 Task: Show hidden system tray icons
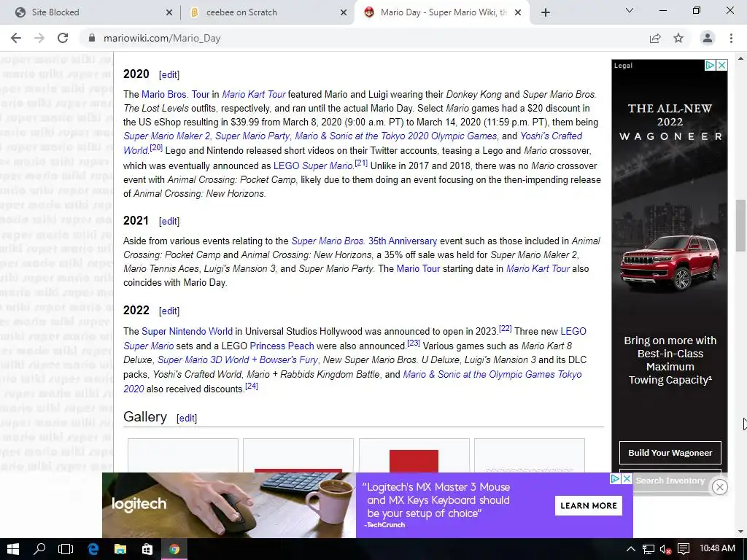click(x=630, y=549)
